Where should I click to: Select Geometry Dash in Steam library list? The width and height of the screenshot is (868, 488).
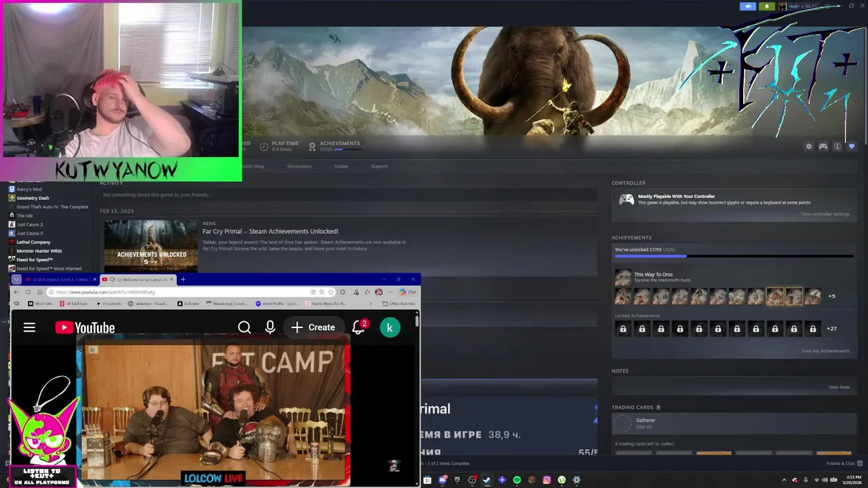(x=33, y=198)
